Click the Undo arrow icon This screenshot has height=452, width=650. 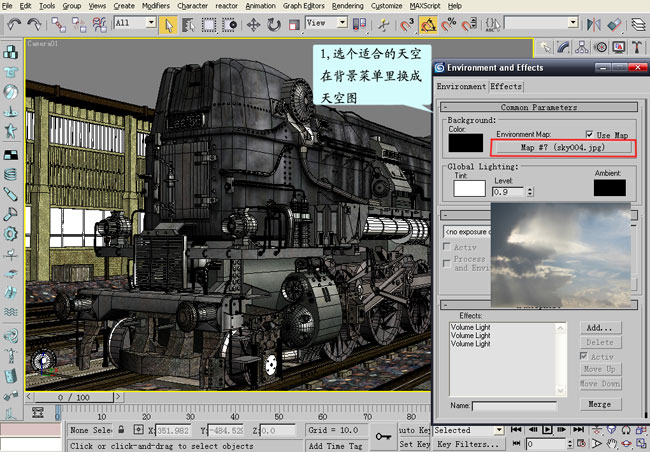pyautogui.click(x=15, y=23)
